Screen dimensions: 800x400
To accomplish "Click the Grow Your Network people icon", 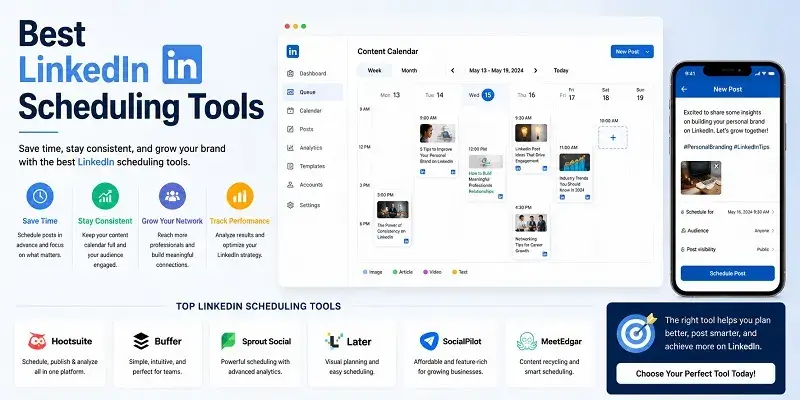I will click(172, 196).
